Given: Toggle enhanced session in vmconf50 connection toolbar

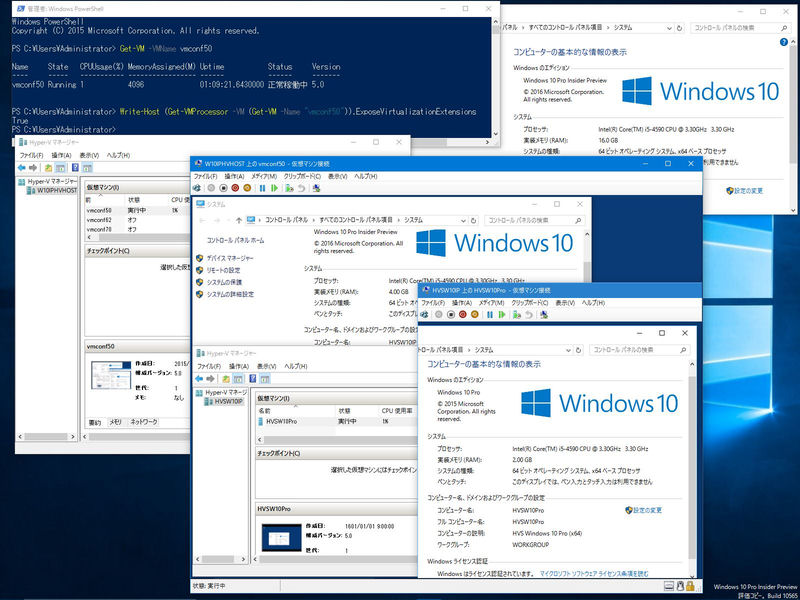Looking at the screenshot, I should point(316,188).
